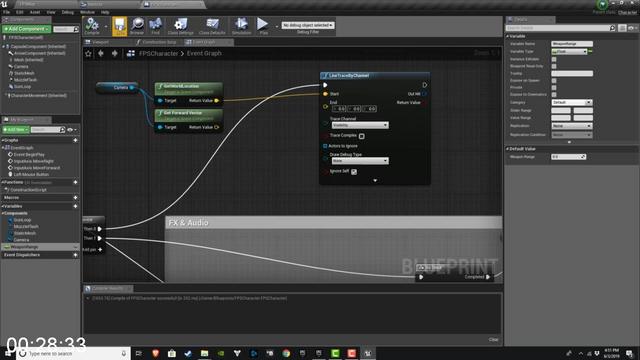The image size is (640, 360).
Task: Click the Details view options eye
Action: 632,28
